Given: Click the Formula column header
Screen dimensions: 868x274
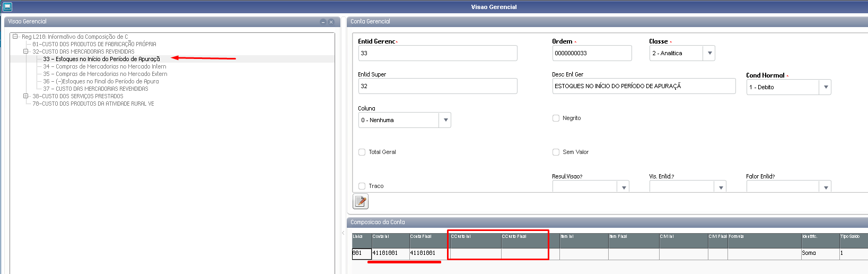Looking at the screenshot, I should point(765,241).
